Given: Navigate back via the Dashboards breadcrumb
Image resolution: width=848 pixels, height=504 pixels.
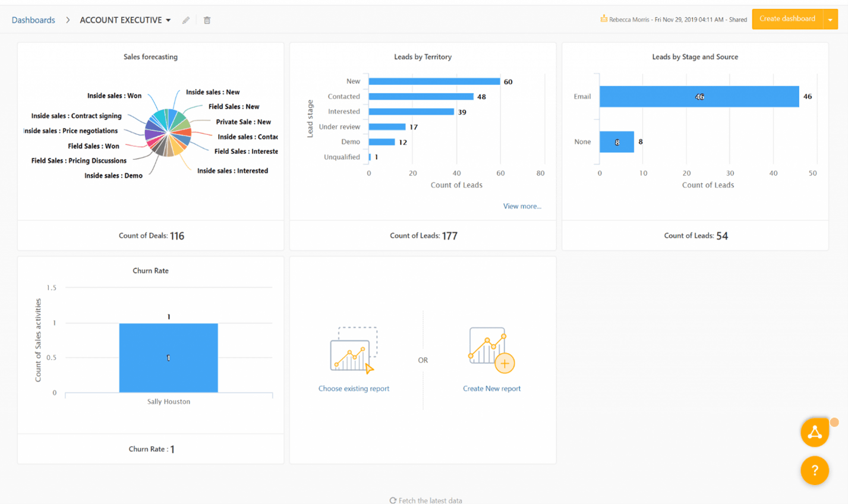Looking at the screenshot, I should pyautogui.click(x=33, y=20).
